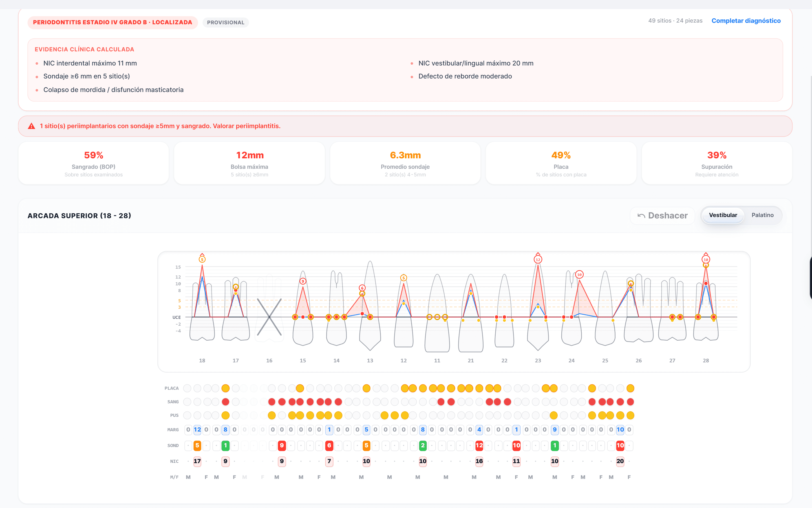Toggle the last red circle in SANG row
Image resolution: width=812 pixels, height=508 pixels.
[630, 402]
